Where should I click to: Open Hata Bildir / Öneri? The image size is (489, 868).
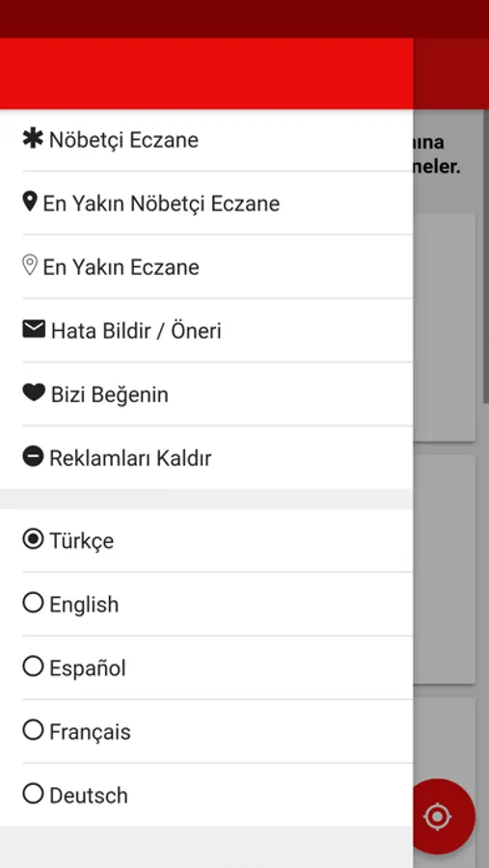pyautogui.click(x=206, y=331)
